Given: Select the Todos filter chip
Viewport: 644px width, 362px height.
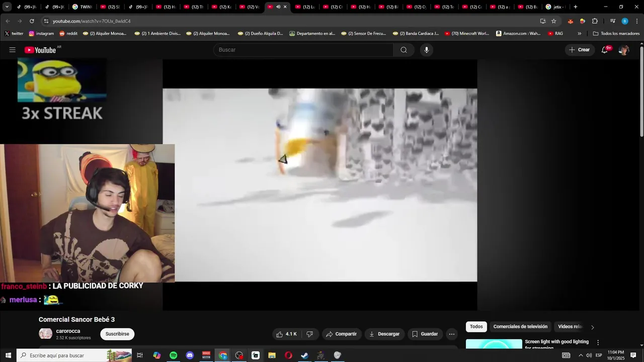Looking at the screenshot, I should point(476,327).
